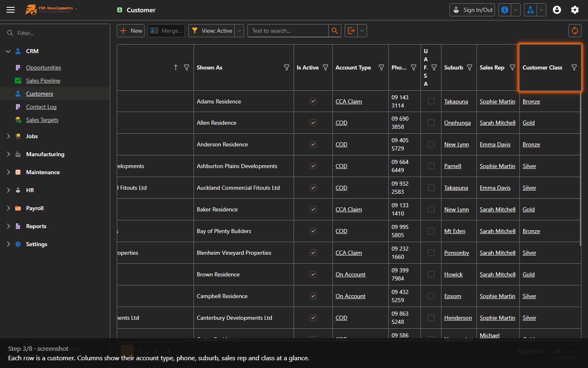The width and height of the screenshot is (588, 368).
Task: Click the Opportunities sidebar icon
Action: 18,67
